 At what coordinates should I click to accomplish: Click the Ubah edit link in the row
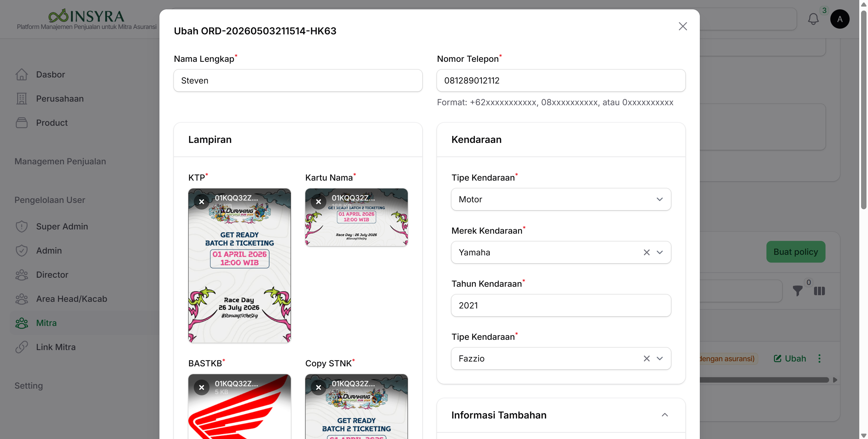pyautogui.click(x=790, y=358)
